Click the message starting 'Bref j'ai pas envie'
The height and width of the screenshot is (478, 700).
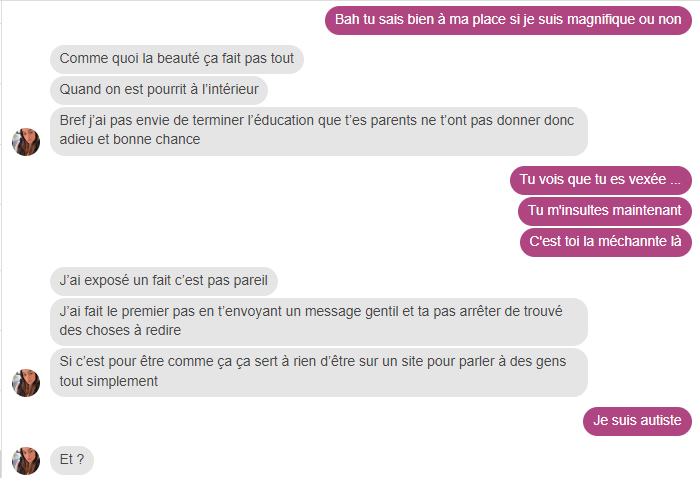click(319, 131)
